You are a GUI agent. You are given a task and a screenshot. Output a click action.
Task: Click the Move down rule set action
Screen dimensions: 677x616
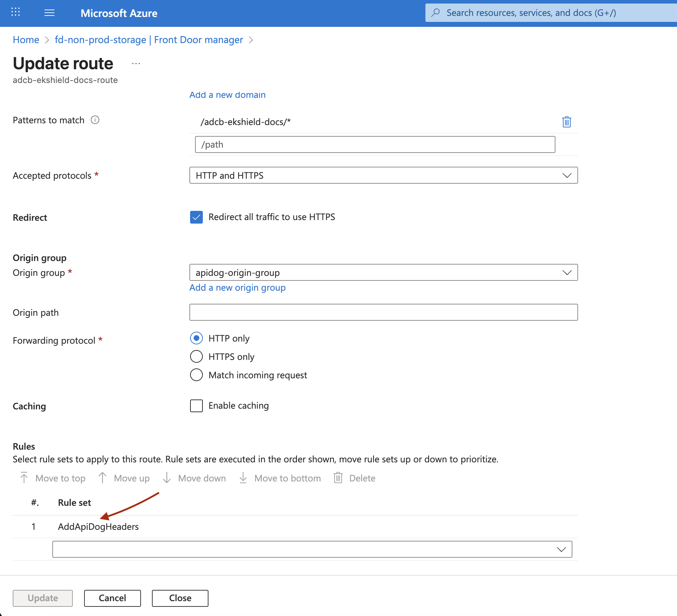point(195,478)
